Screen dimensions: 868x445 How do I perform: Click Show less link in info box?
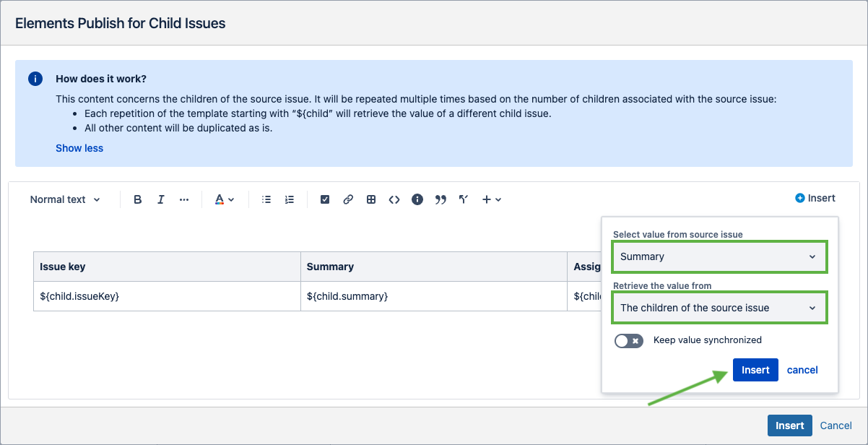[x=79, y=148]
